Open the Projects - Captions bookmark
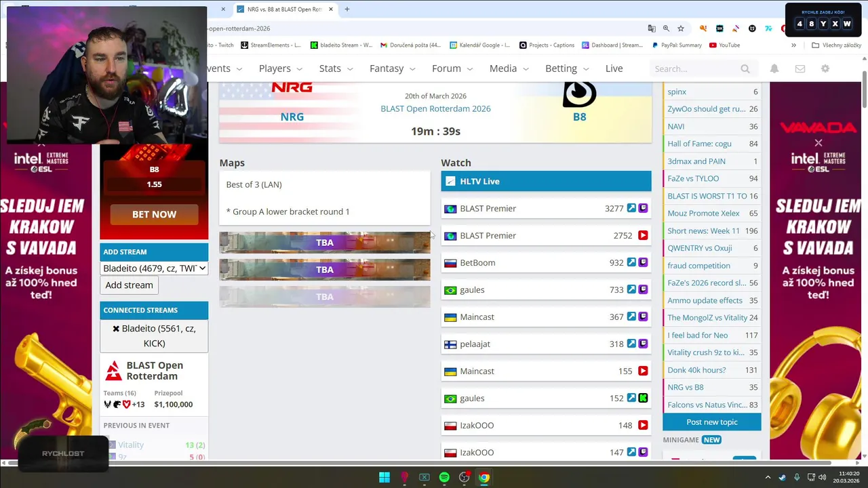Screen dimensions: 868x488 [547, 45]
